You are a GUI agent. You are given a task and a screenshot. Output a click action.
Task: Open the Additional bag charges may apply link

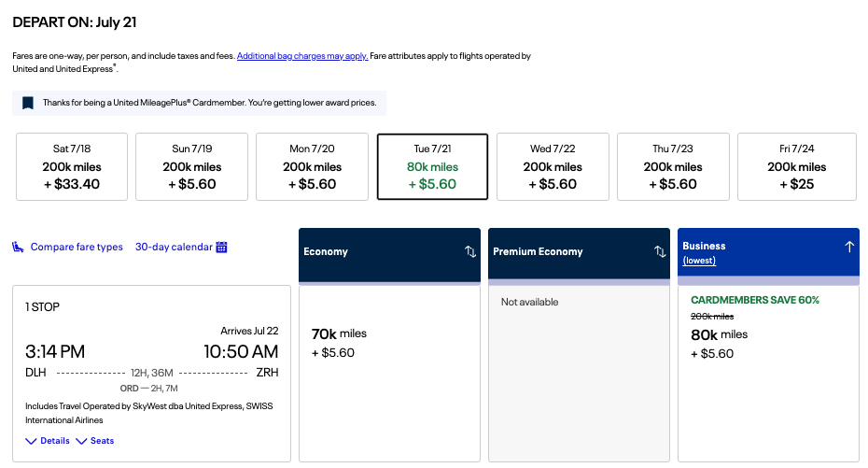click(302, 56)
